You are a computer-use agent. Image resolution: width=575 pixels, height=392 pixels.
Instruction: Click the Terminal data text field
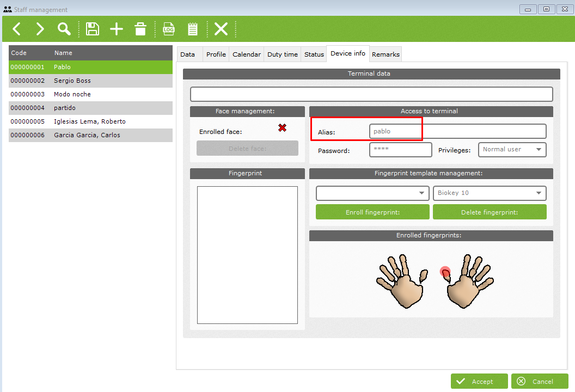click(x=371, y=94)
